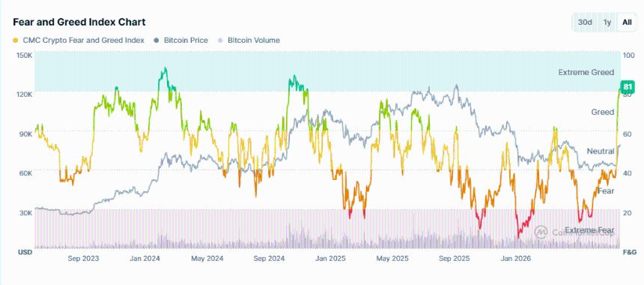Click the Fear zone label

[607, 190]
